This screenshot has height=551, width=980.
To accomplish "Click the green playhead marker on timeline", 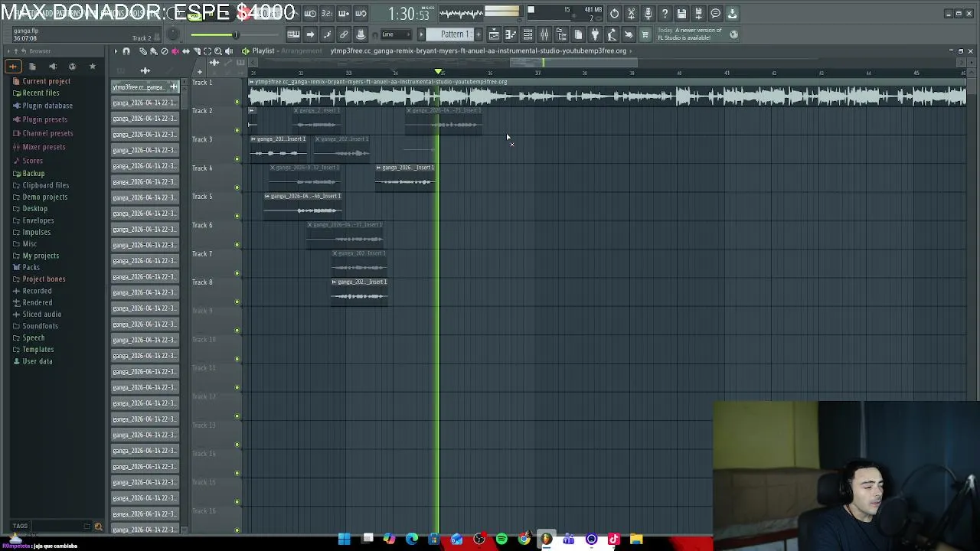I will 439,72.
